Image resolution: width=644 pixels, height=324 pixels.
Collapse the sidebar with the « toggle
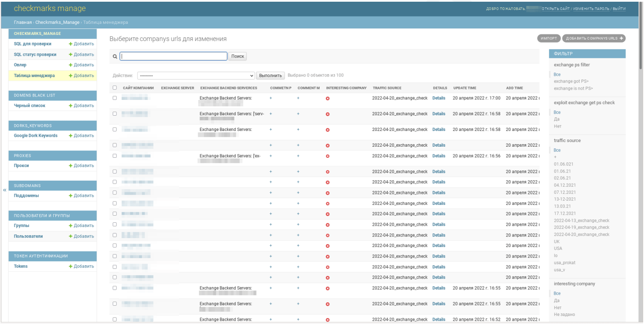5,190
